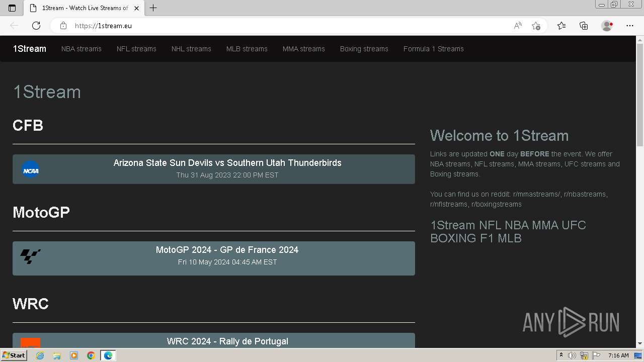Open Formula 1 Streams menu item
Screen dimensions: 644x362
coord(434,49)
